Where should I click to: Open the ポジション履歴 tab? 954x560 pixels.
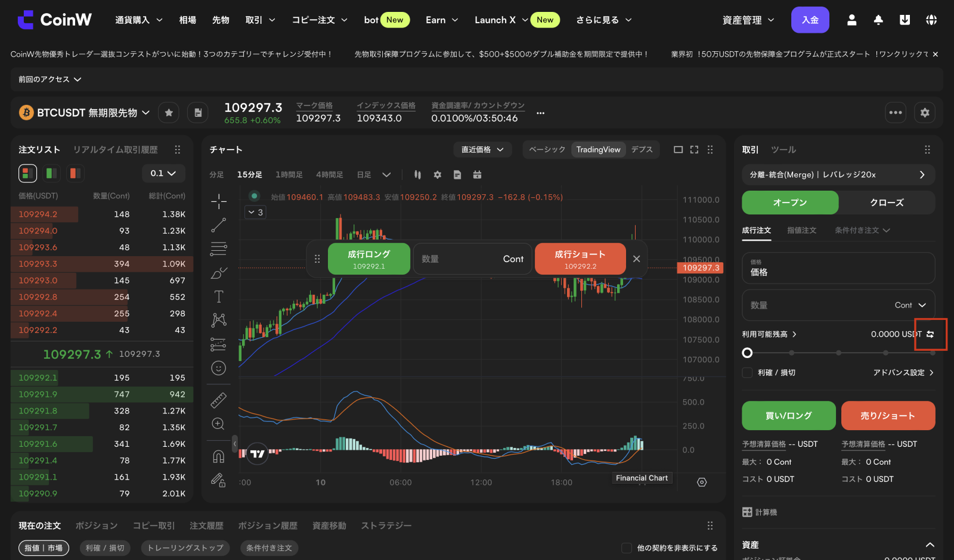point(268,525)
